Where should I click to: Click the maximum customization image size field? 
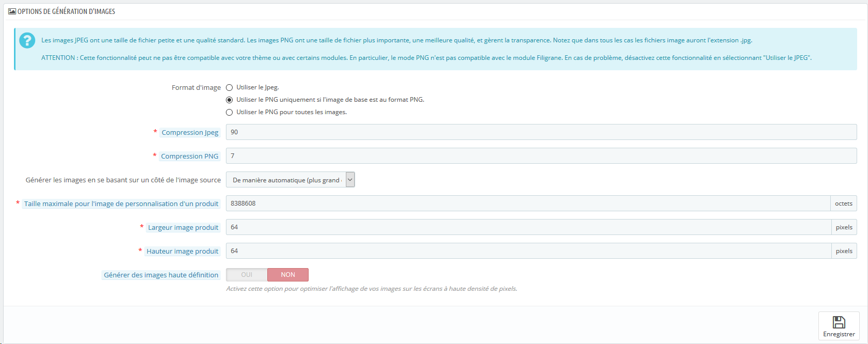[x=528, y=204]
